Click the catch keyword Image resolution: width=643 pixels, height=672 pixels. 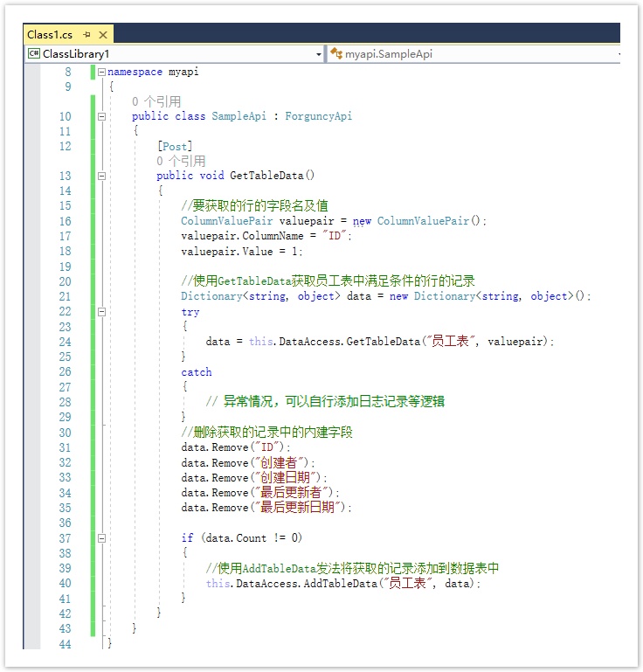197,372
